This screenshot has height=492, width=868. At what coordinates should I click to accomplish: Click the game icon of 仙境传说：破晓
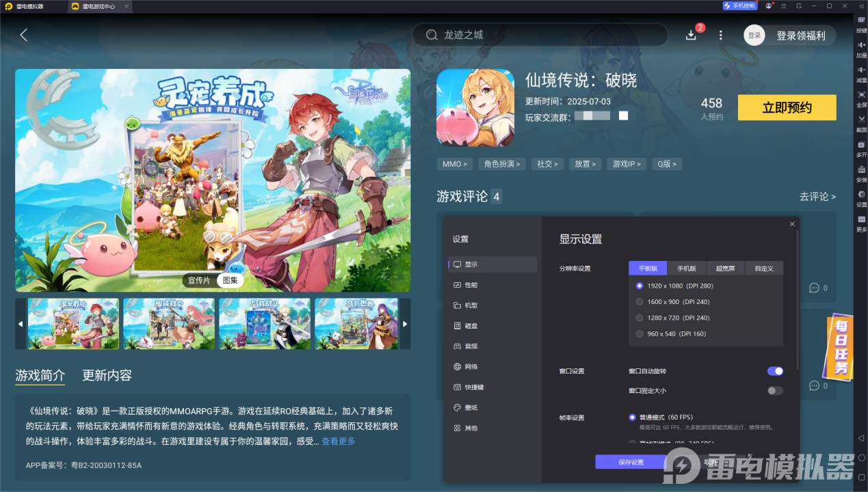(475, 108)
